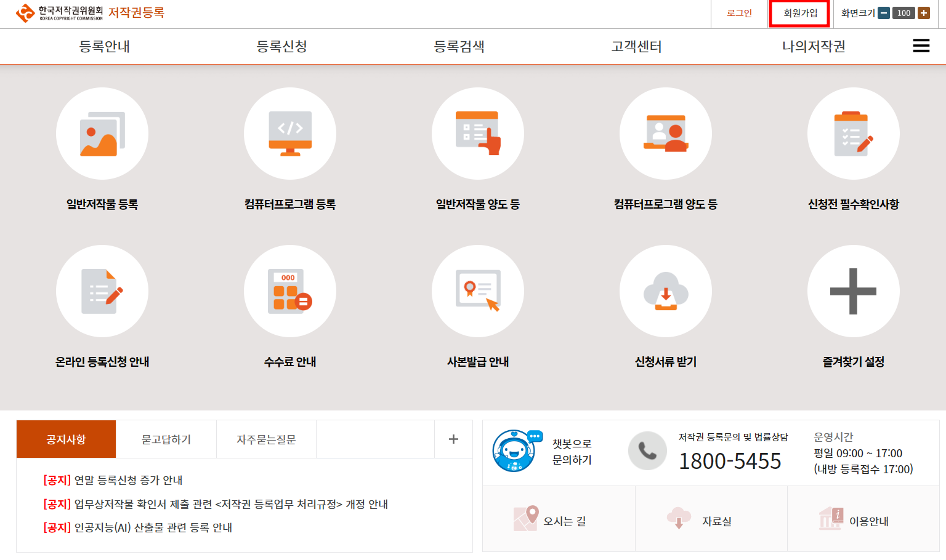This screenshot has width=946, height=560.
Task: Open the 사본발급 안내 certificate icon
Action: coord(478,291)
